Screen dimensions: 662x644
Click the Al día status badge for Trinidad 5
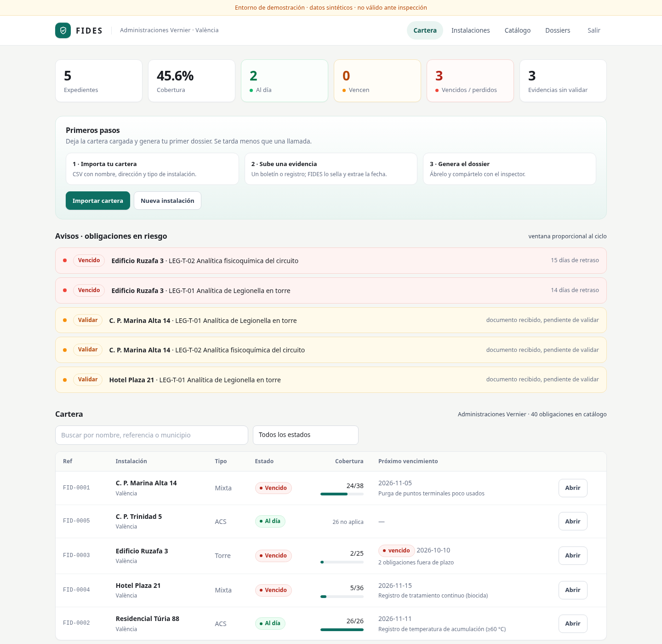point(270,521)
